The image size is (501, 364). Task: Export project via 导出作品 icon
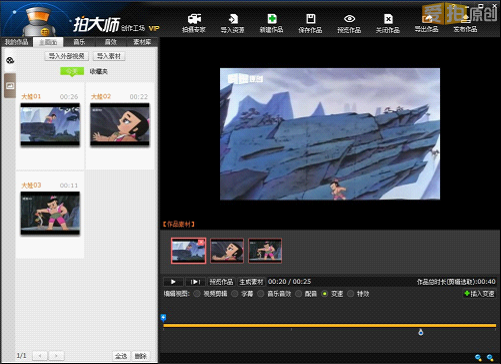pyautogui.click(x=426, y=23)
